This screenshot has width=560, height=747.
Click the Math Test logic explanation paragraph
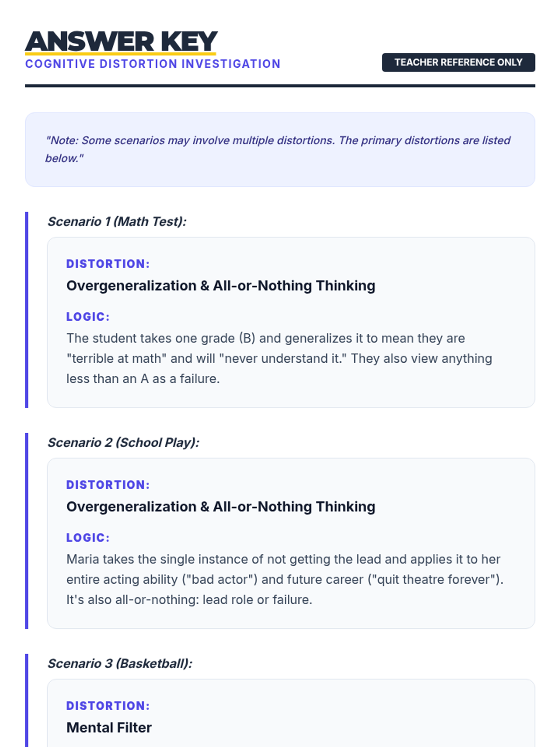click(x=279, y=358)
